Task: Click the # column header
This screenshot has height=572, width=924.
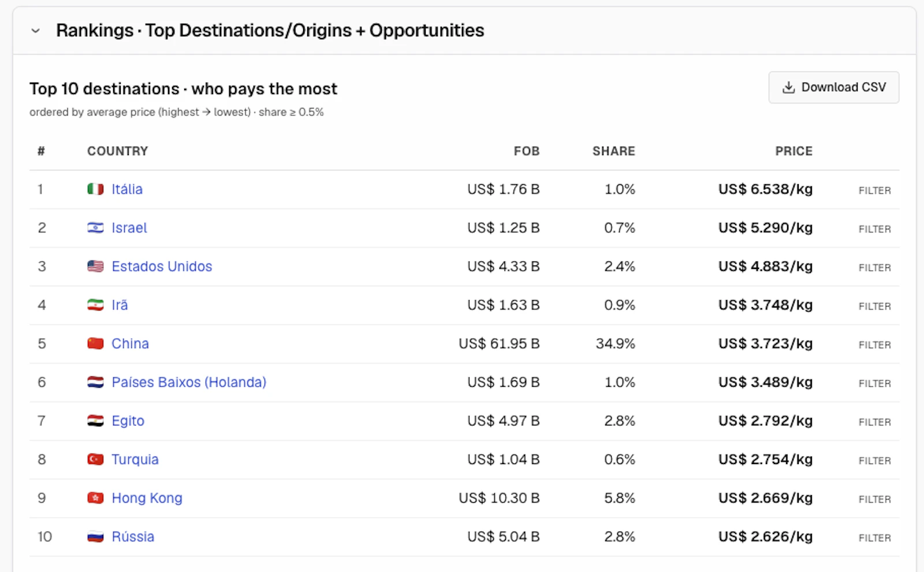Action: click(x=41, y=151)
